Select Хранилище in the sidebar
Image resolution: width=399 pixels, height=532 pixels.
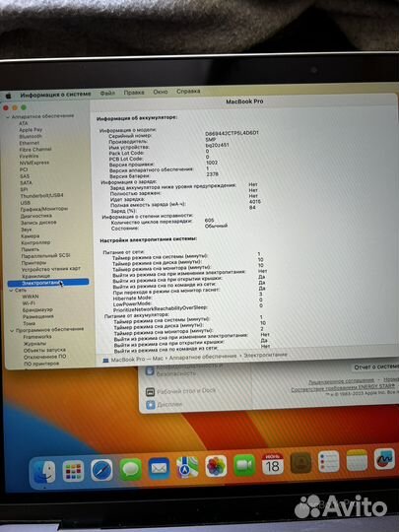[35, 276]
